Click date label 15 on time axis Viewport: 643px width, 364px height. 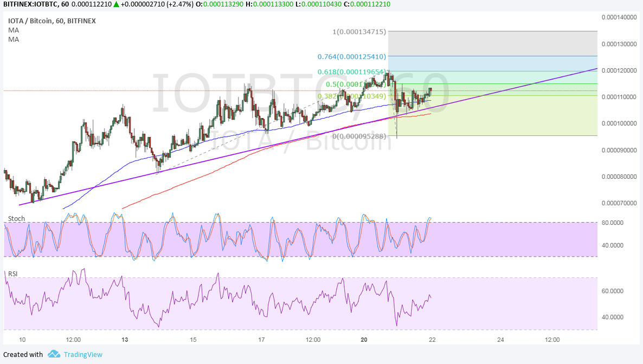pos(193,340)
